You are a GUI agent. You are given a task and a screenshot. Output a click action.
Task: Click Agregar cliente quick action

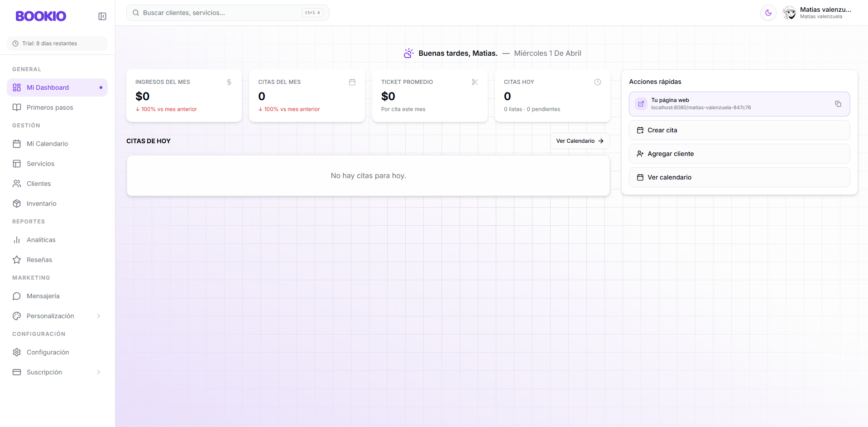pyautogui.click(x=739, y=154)
